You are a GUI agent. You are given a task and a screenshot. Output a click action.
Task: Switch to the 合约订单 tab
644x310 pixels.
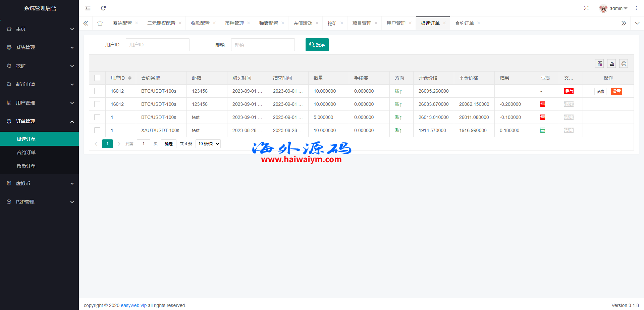coord(464,23)
